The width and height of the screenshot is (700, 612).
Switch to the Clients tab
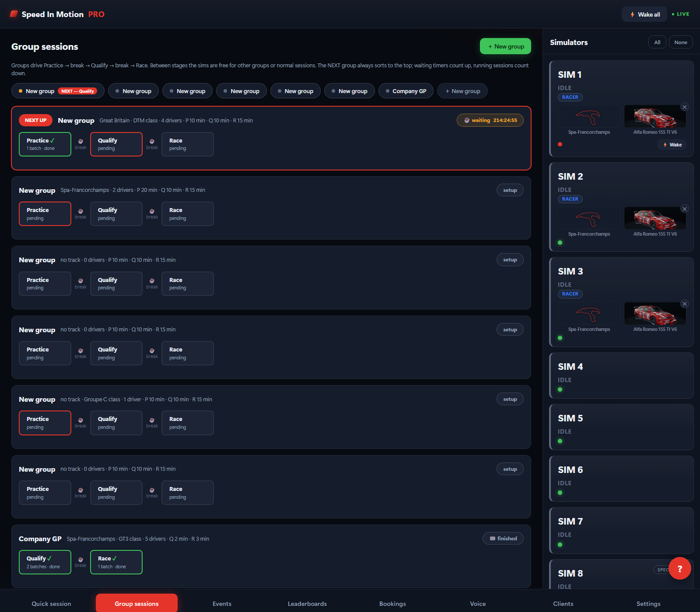tap(563, 604)
